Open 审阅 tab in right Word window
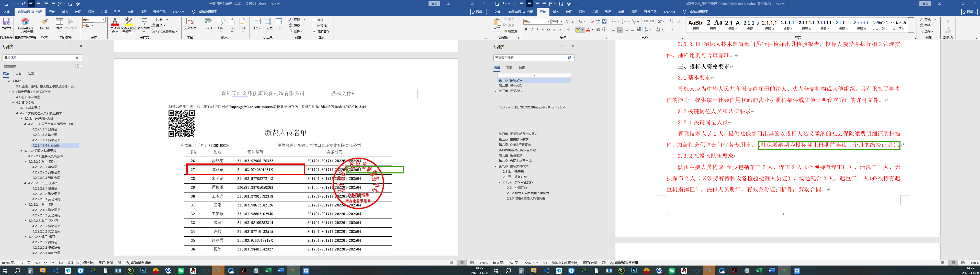Image resolution: width=980 pixels, height=275 pixels. 621,12
